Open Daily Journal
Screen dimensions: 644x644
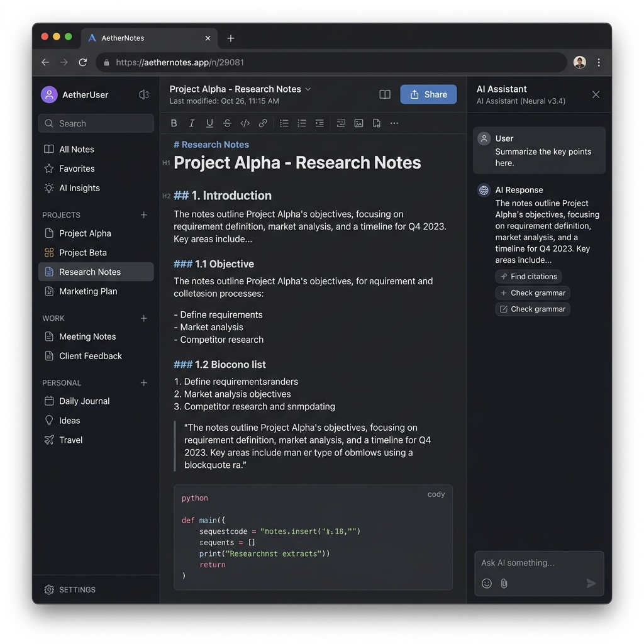[x=96, y=401]
